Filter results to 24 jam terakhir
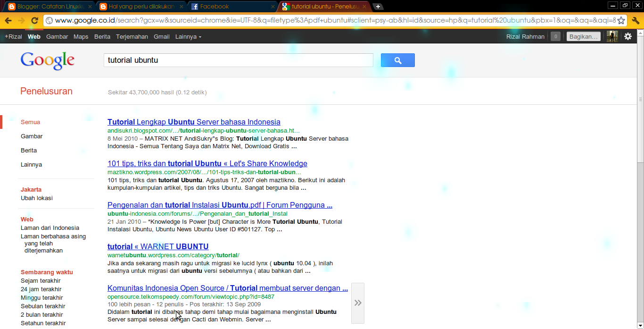Viewport: 644px width, 329px height. pos(41,289)
